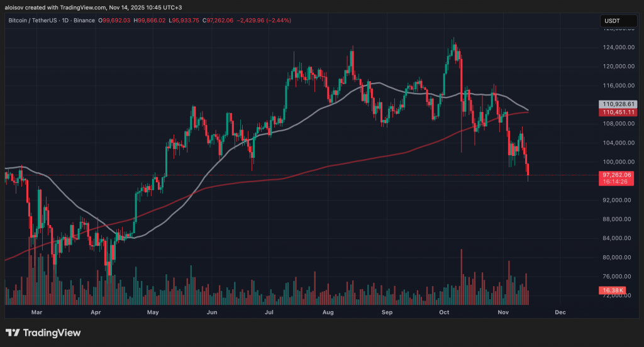Click the 110,928.61 gray price label
The height and width of the screenshot is (347, 644).
619,104
